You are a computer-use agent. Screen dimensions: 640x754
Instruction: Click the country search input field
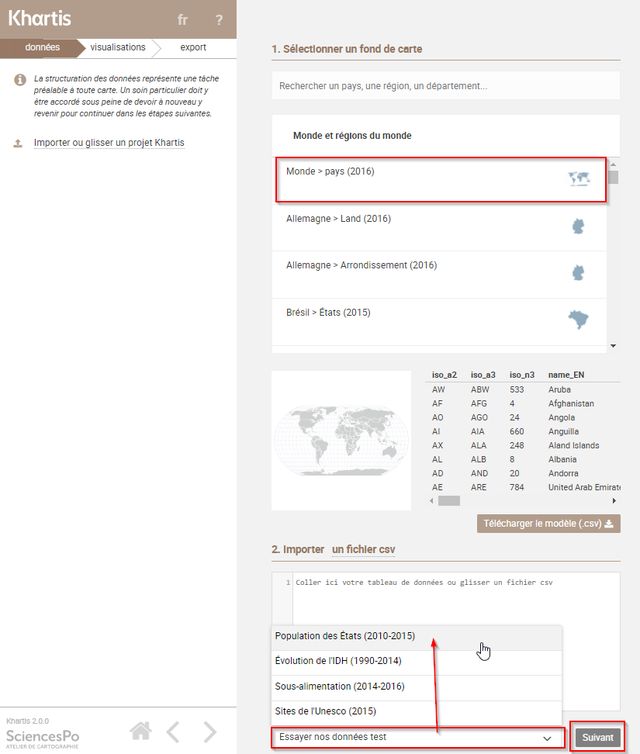pyautogui.click(x=445, y=86)
